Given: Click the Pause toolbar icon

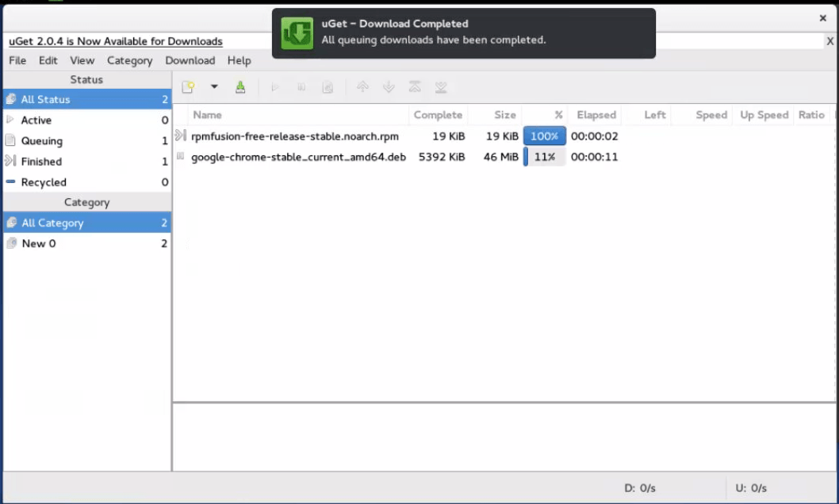Looking at the screenshot, I should (x=301, y=87).
